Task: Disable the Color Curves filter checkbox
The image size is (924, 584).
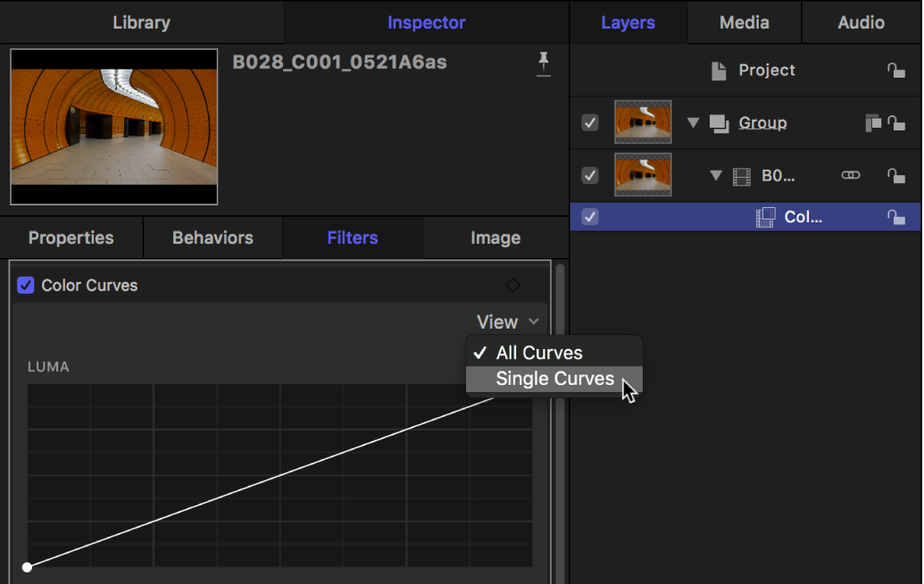Action: [x=24, y=285]
